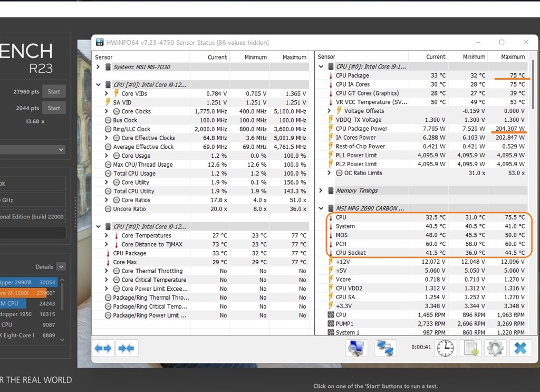Click the lightning icon beside SA VID
Screen dimensions: 540x392
[108, 102]
